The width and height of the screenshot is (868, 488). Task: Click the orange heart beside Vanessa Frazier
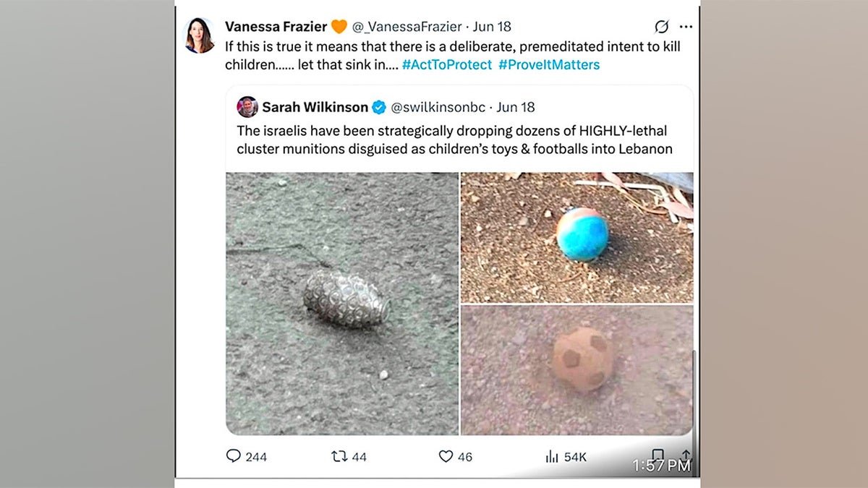(x=339, y=27)
